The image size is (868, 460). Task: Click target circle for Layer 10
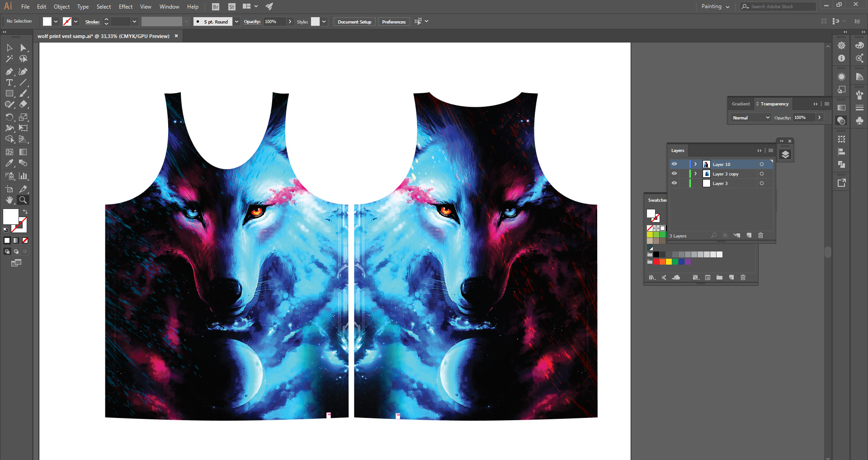[x=762, y=164]
